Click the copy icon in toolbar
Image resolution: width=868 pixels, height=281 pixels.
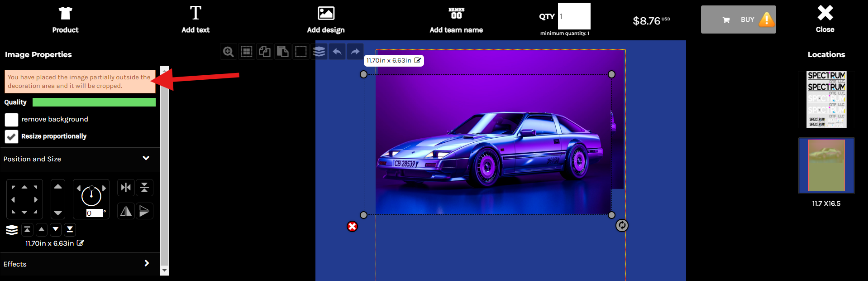(265, 52)
